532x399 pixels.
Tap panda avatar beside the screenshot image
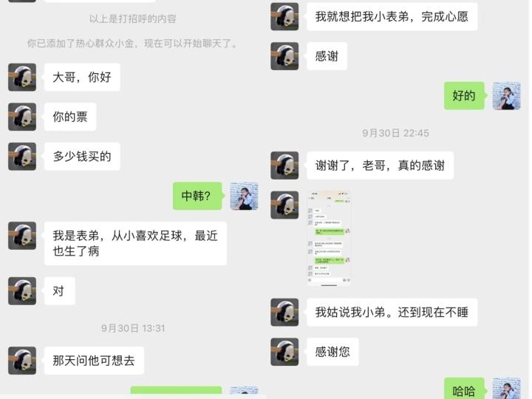coord(284,205)
